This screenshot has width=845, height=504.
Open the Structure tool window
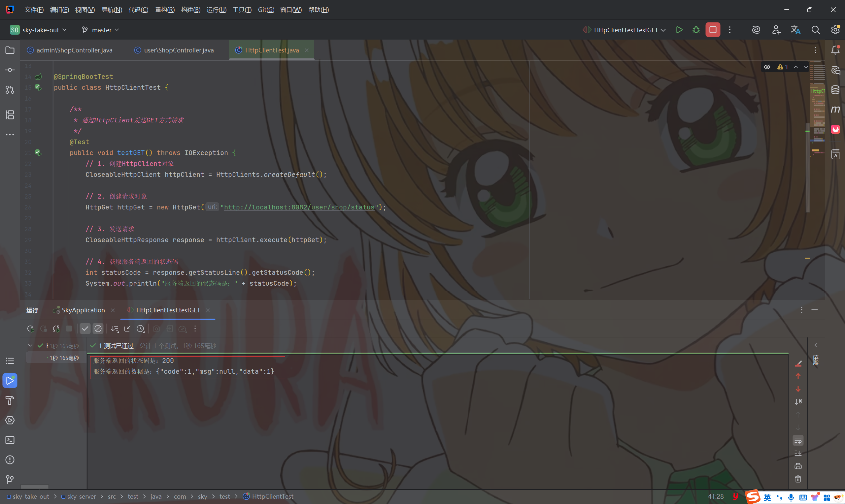[x=10, y=115]
